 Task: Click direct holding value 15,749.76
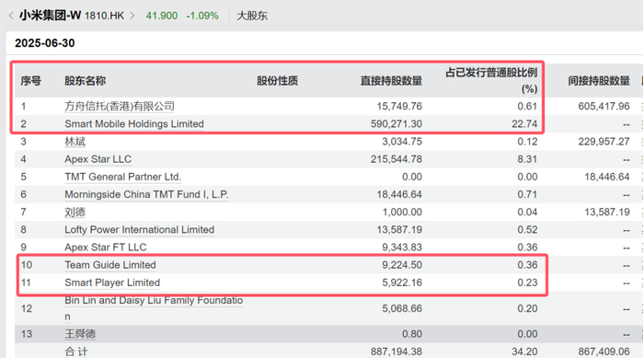coord(399,107)
